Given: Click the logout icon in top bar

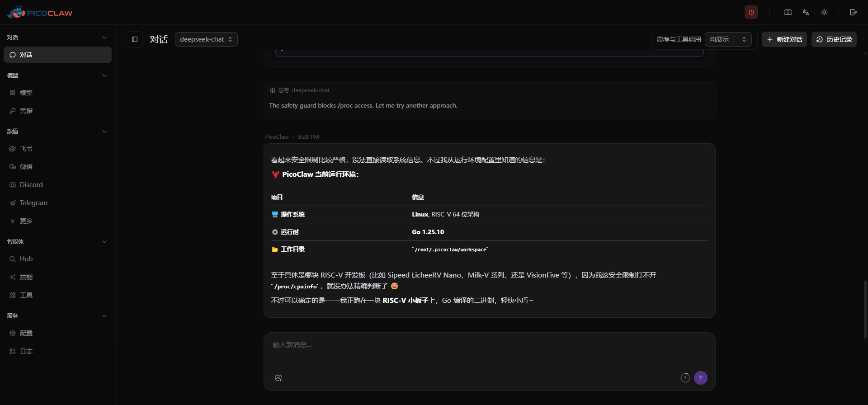Looking at the screenshot, I should [x=853, y=12].
